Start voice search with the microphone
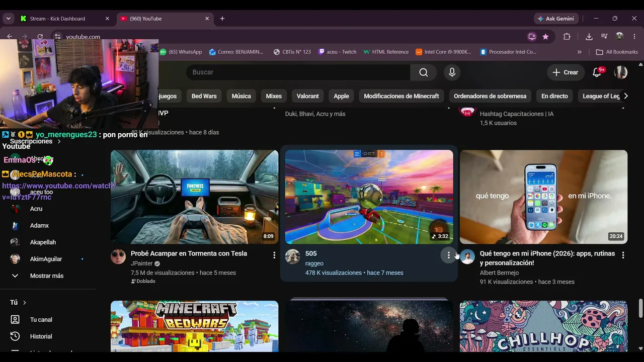The height and width of the screenshot is (362, 644). (452, 72)
